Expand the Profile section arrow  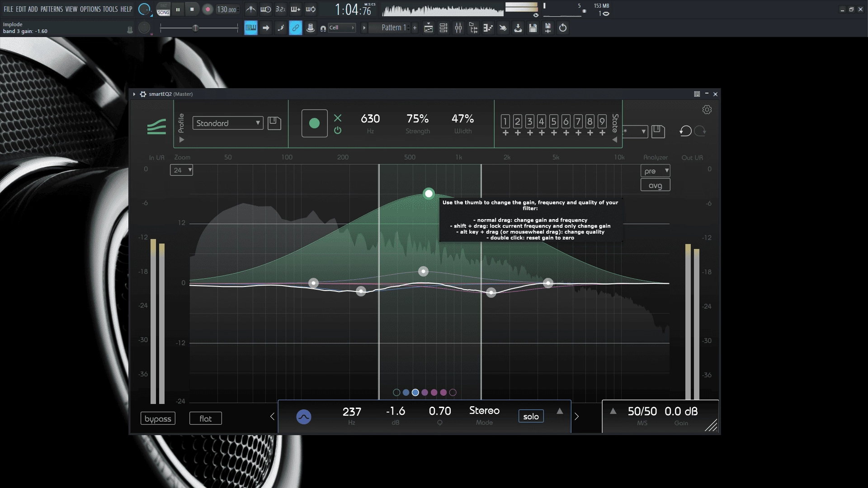pyautogui.click(x=182, y=140)
